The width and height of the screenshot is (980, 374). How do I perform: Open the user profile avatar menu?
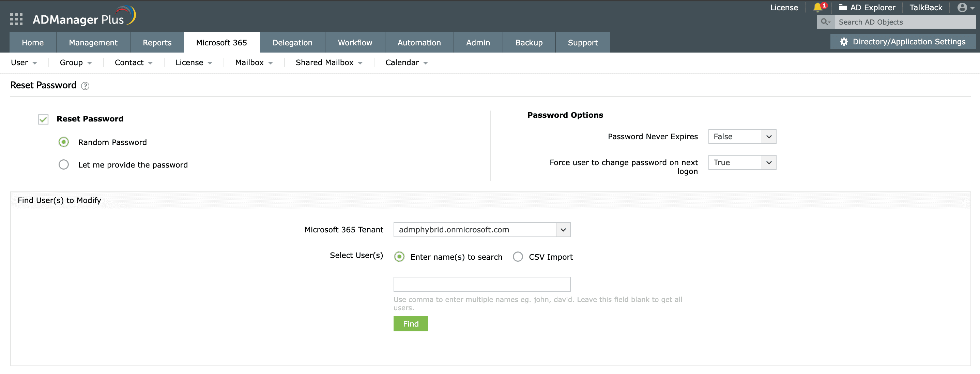pyautogui.click(x=963, y=8)
